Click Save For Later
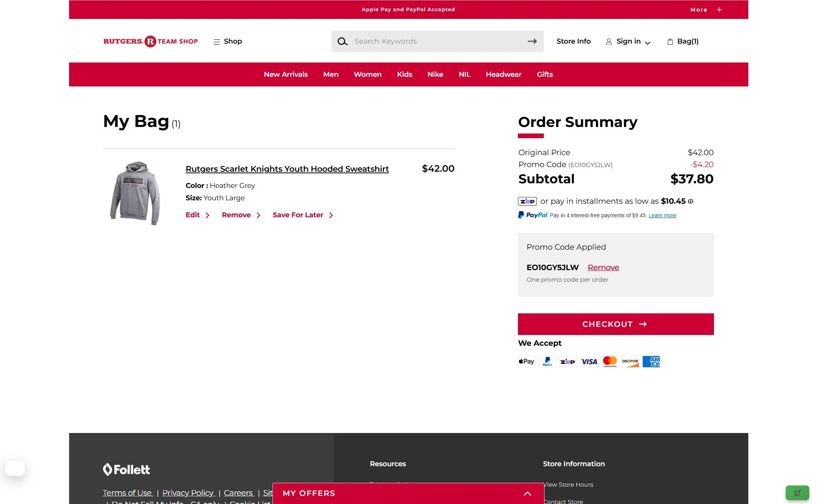Viewport: 817px width, 504px height. coord(303,215)
